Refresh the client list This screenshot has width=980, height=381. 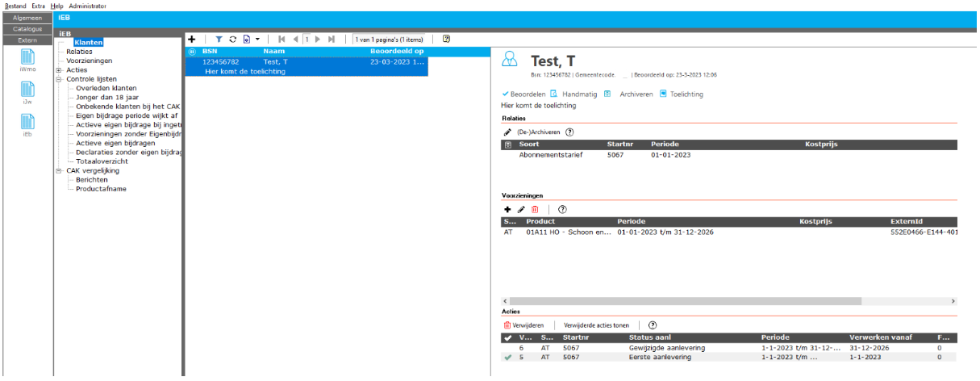pos(232,39)
